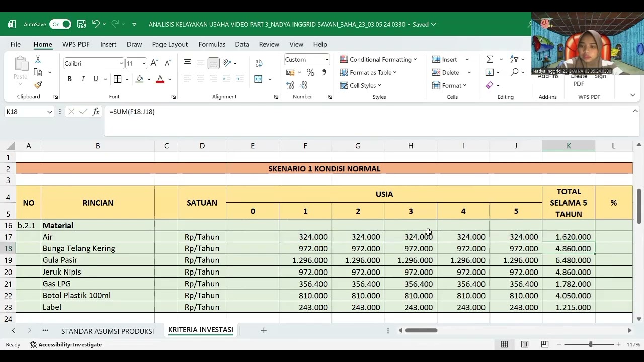
Task: Apply Comma Style number format
Action: tap(324, 73)
